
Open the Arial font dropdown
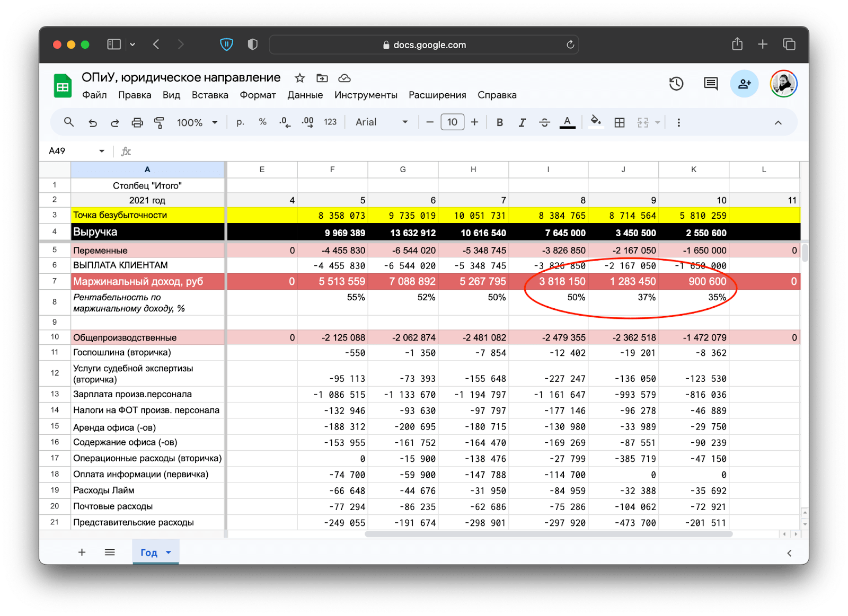[382, 122]
